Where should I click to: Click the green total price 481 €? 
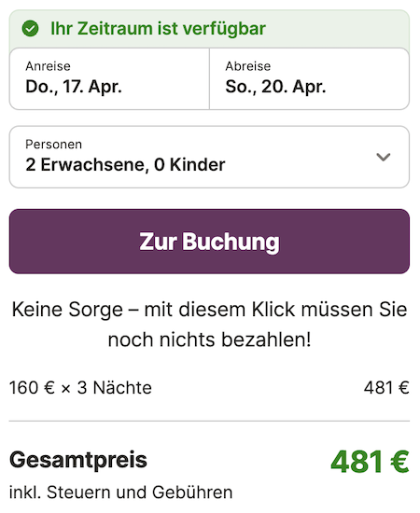[x=370, y=462]
